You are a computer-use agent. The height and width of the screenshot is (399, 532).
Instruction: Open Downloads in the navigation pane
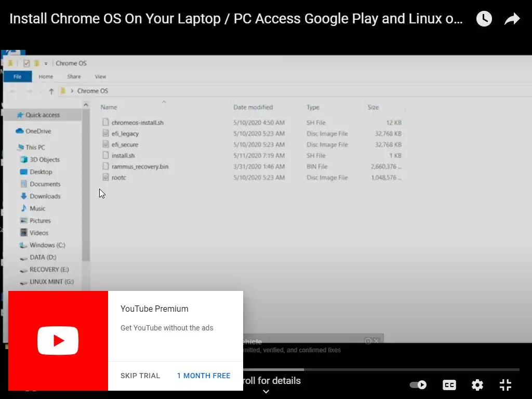point(45,196)
